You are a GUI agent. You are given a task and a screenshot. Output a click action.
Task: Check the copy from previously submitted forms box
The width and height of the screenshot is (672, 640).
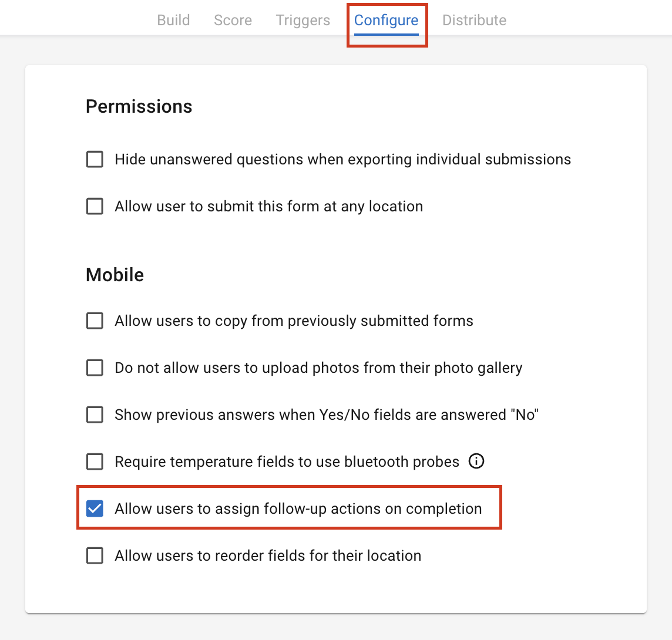pyautogui.click(x=95, y=321)
